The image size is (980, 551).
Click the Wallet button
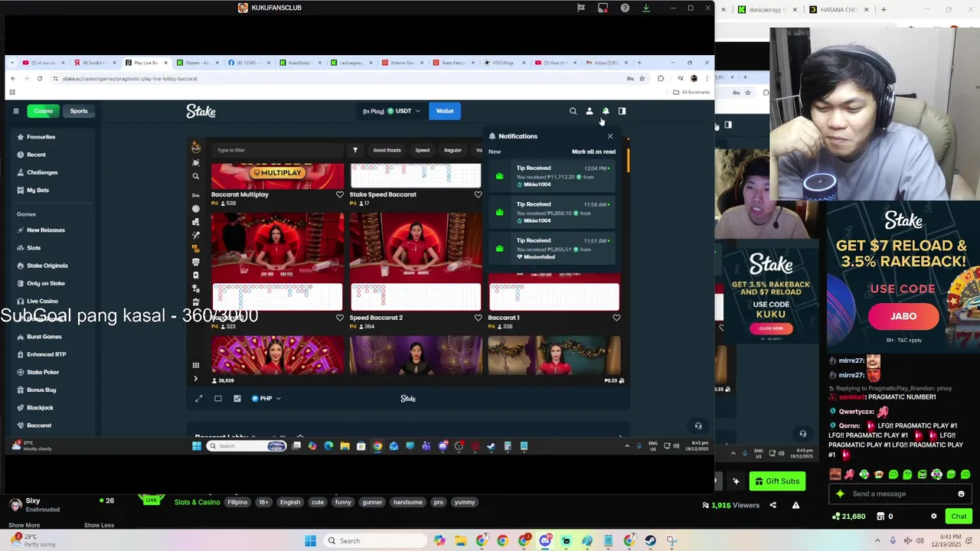(x=445, y=111)
